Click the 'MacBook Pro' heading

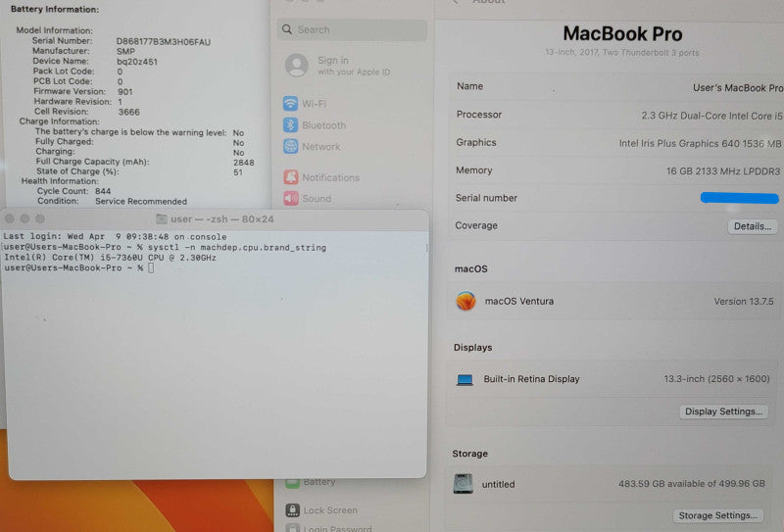pos(622,34)
